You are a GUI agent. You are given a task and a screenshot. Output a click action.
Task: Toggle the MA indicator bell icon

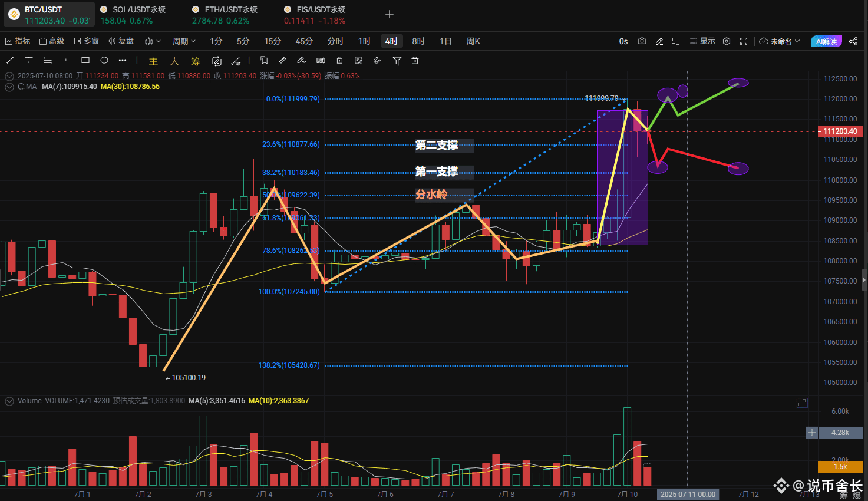21,87
